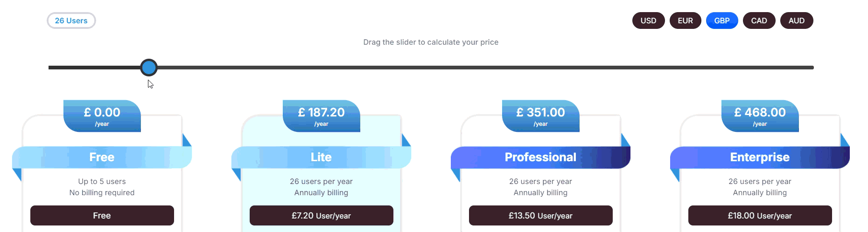The height and width of the screenshot is (232, 868).
Task: Click the 26 Users badge
Action: point(71,20)
